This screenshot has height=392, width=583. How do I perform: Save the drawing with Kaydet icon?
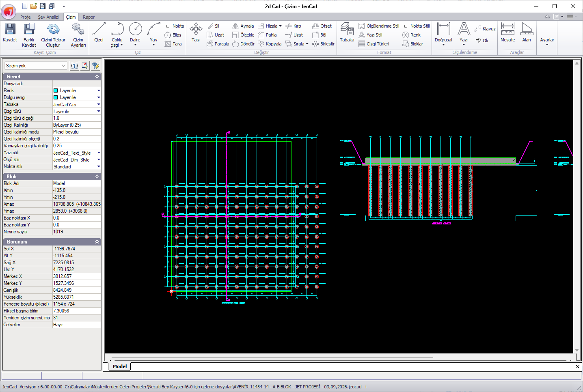point(10,32)
